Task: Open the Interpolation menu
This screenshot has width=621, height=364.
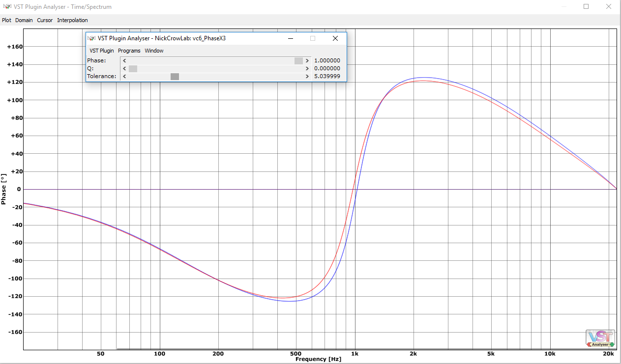Action: 72,20
